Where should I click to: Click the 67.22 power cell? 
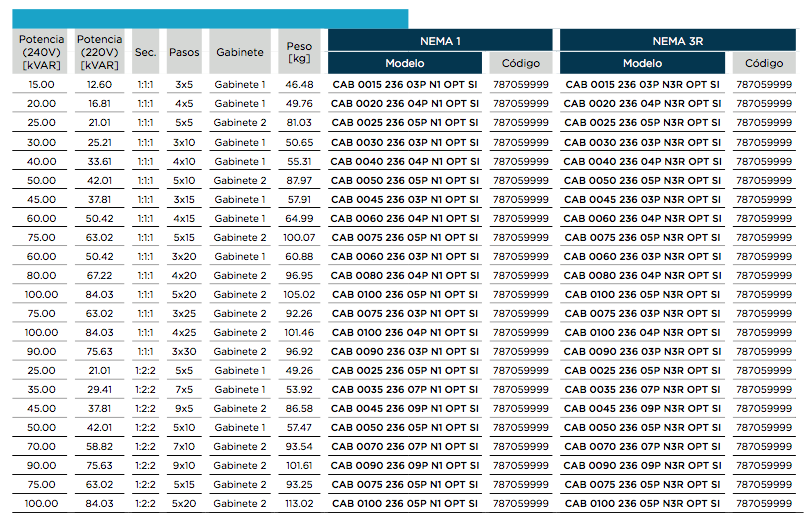coord(99,276)
